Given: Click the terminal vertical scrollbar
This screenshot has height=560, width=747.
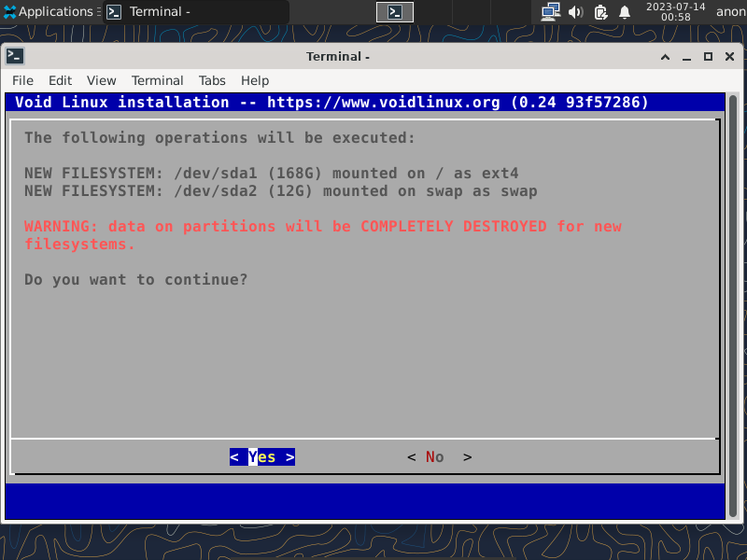Looking at the screenshot, I should tap(733, 306).
